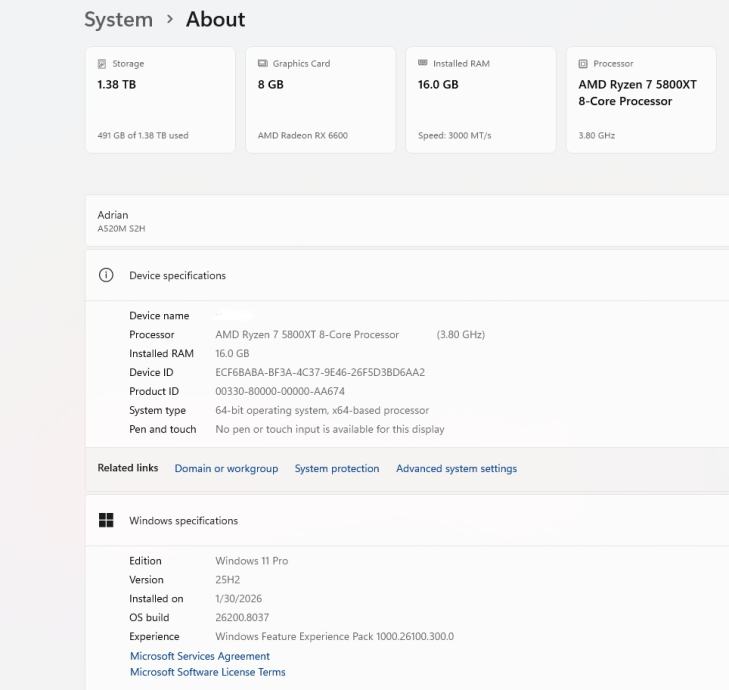
Task: Open the Microsoft Services Agreement link
Action: (200, 656)
